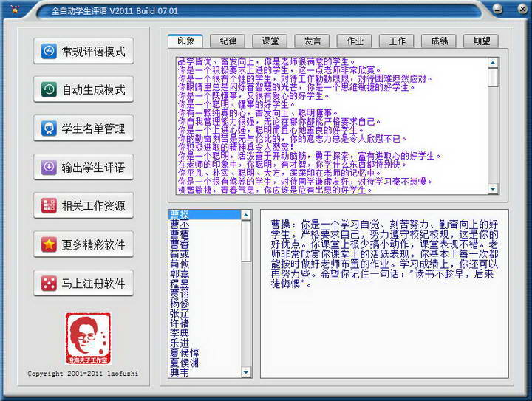Click comment 你是一个积极要求上进的学生
532x401 pixels.
coord(279,70)
